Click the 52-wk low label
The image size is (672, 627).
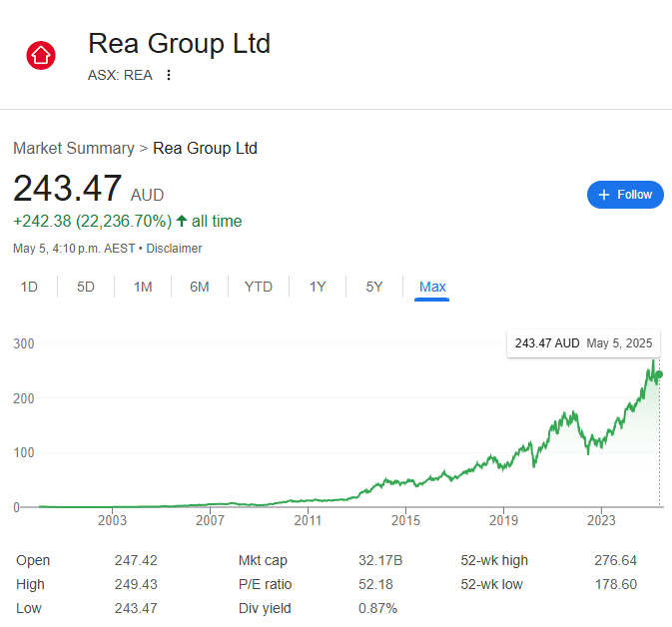(491, 585)
